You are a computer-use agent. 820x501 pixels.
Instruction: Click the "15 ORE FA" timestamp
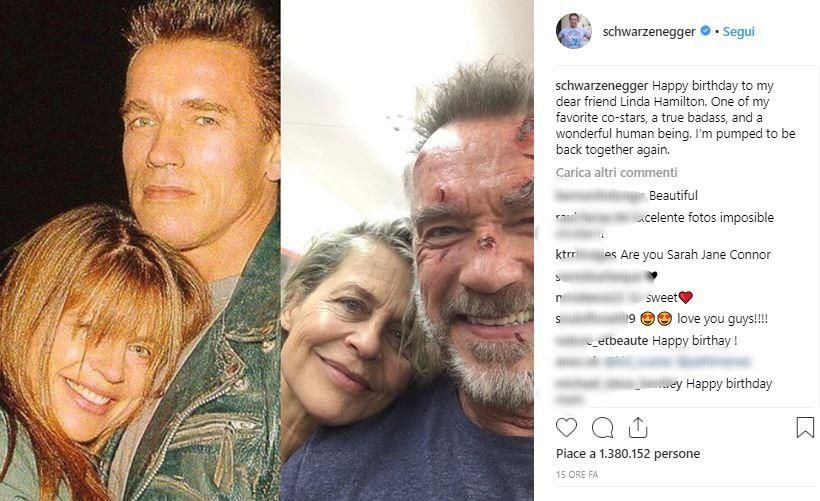(577, 474)
